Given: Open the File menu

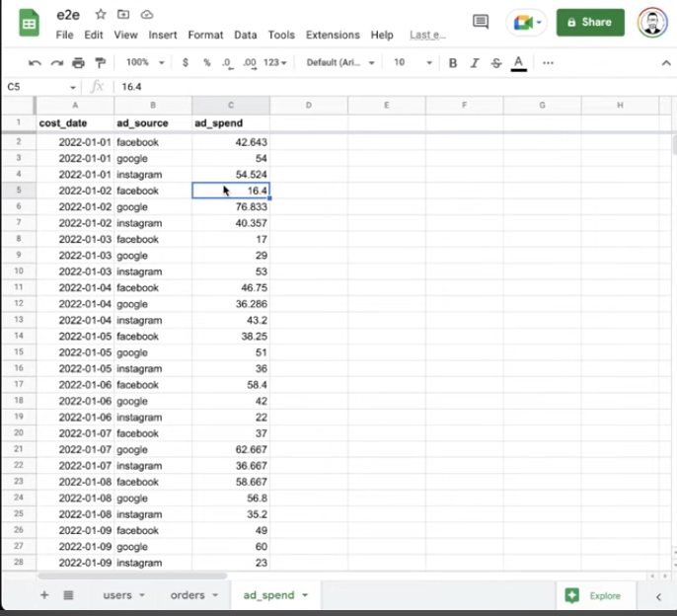Looking at the screenshot, I should pyautogui.click(x=64, y=35).
